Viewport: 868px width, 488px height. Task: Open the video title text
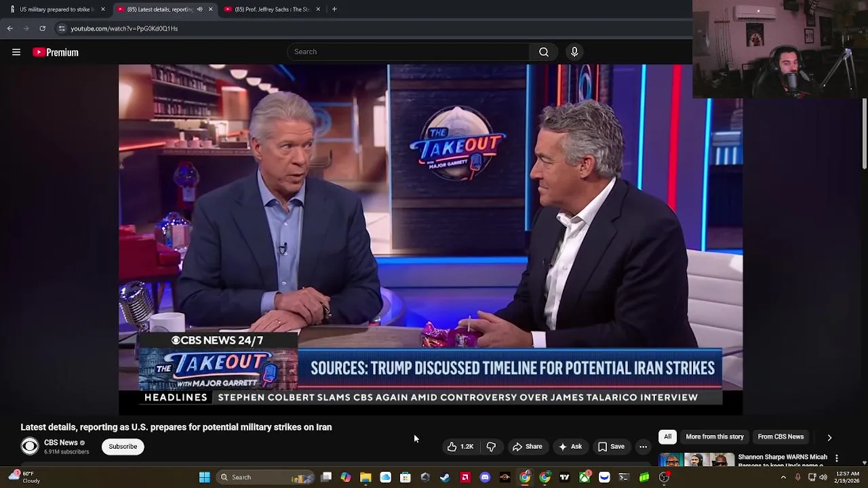click(x=176, y=427)
